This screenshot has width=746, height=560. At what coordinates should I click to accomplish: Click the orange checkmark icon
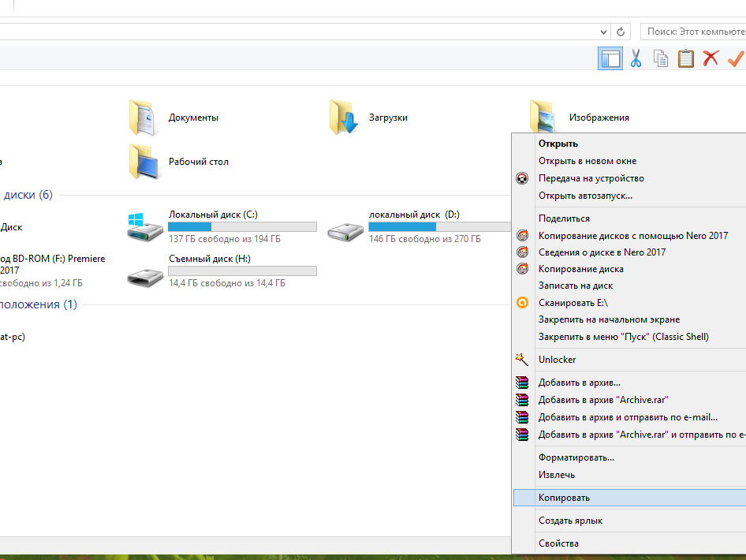pos(736,58)
